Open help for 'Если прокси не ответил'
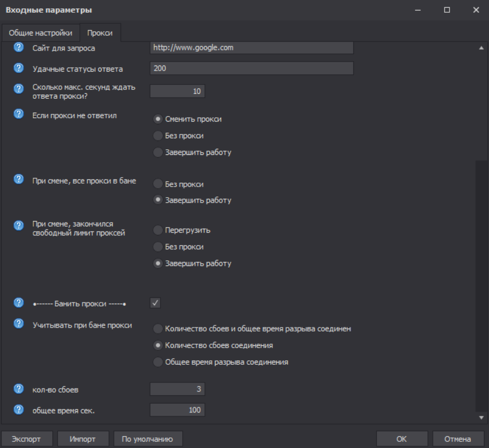This screenshot has height=448, width=489. [x=18, y=114]
